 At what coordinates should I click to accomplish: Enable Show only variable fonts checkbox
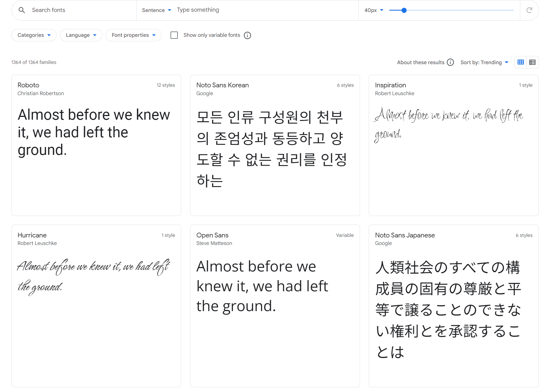click(174, 35)
